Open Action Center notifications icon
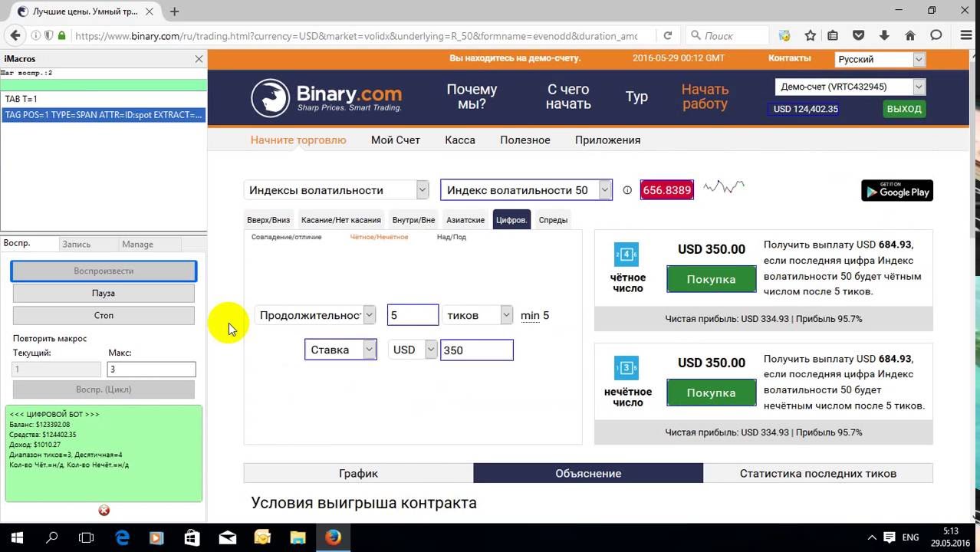 (890, 538)
